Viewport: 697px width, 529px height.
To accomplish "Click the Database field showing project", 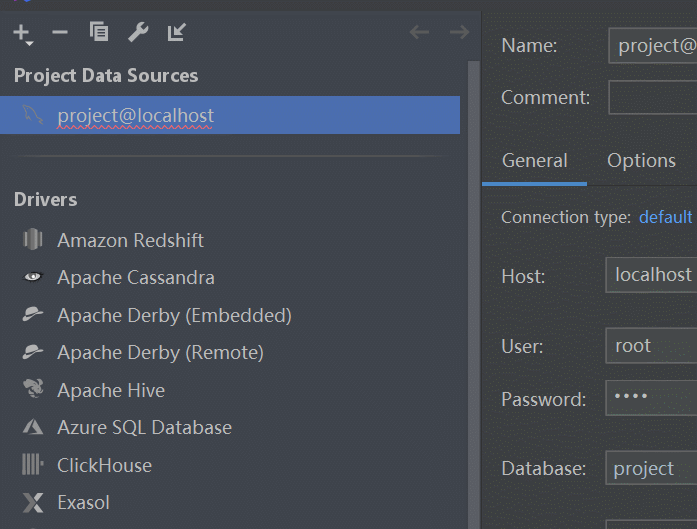I will [651, 468].
